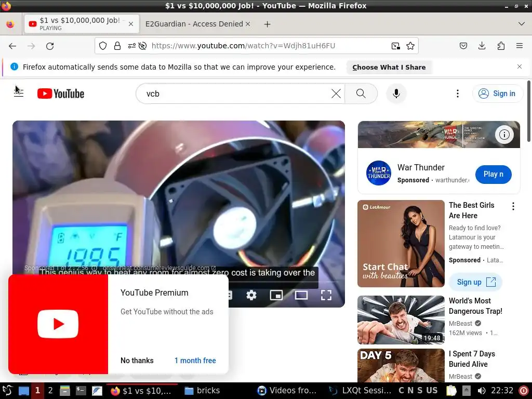This screenshot has width=532, height=399.
Task: Switch to E2Guardian - Access Denied tab
Action: click(x=194, y=24)
